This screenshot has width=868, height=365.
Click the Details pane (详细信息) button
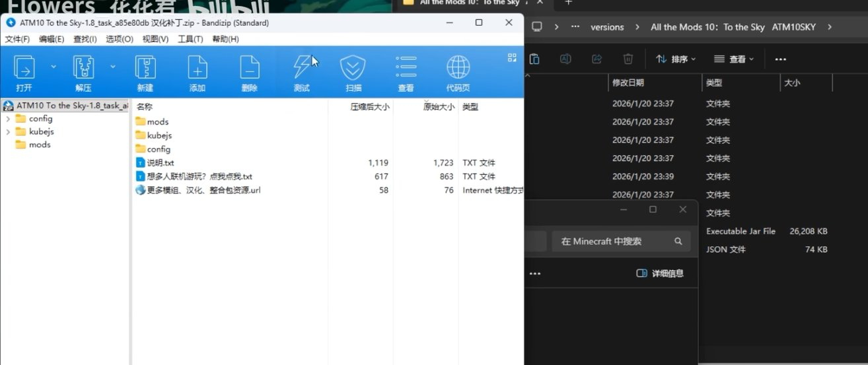(x=660, y=273)
